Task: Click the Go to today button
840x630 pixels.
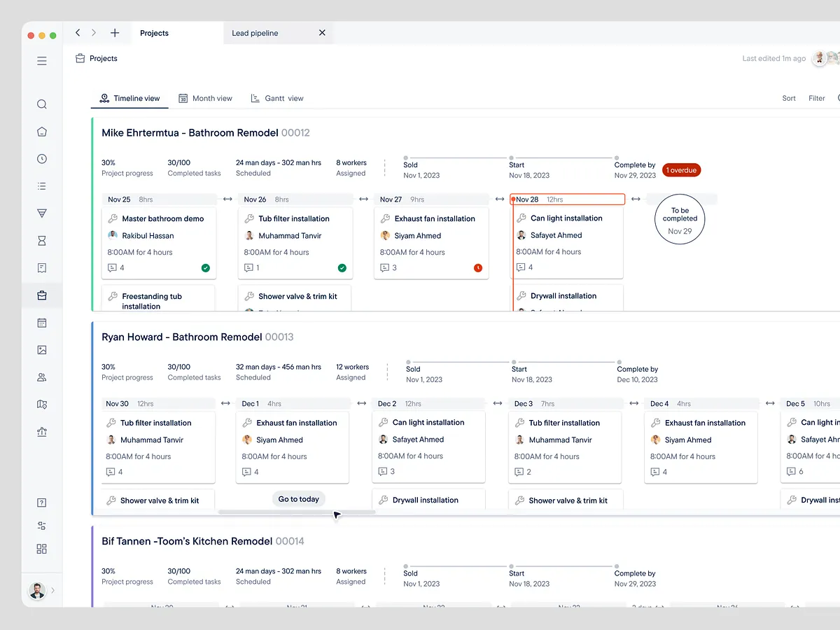Action: pos(298,498)
